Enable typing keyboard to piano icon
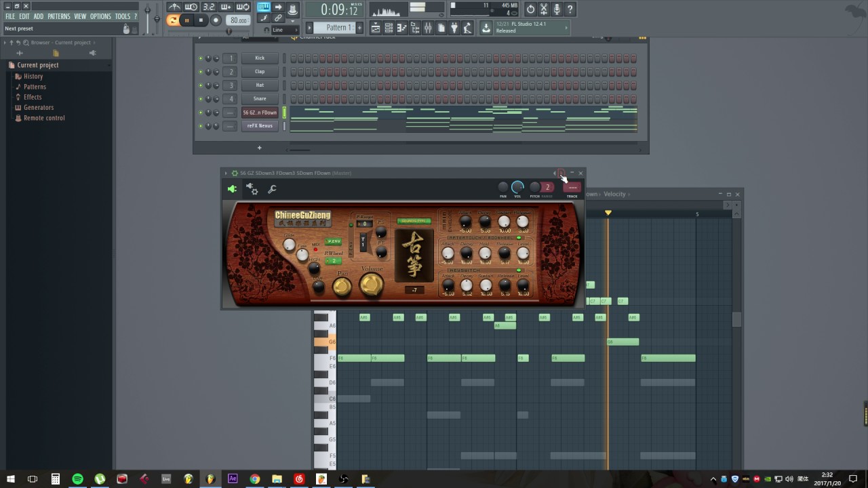 point(263,7)
